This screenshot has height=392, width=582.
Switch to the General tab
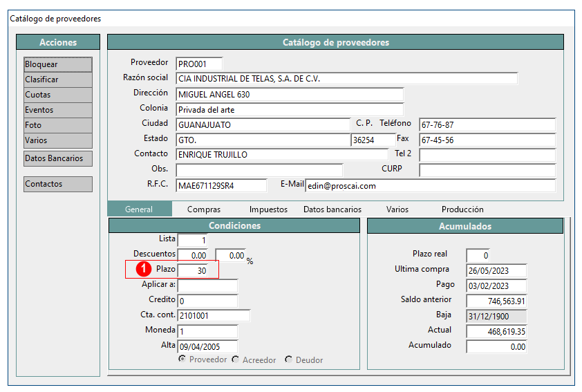139,209
